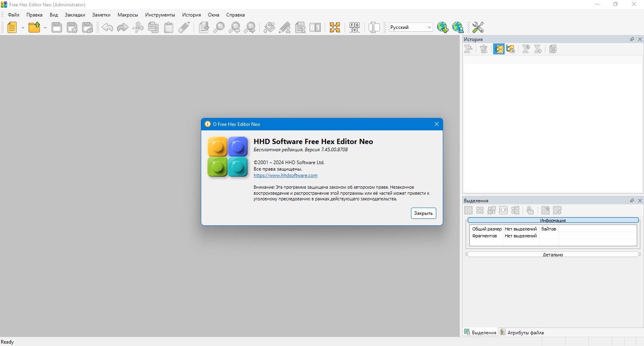Click the Open file folder icon

pyautogui.click(x=34, y=27)
